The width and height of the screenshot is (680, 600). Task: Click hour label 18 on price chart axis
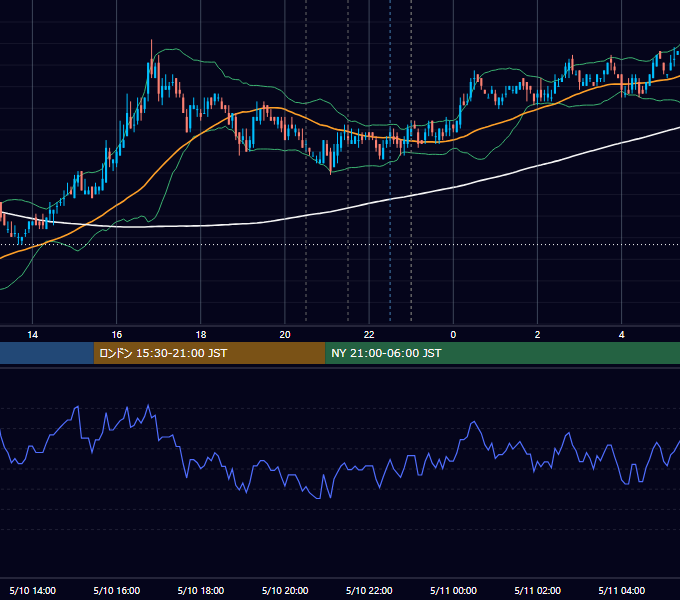click(201, 335)
